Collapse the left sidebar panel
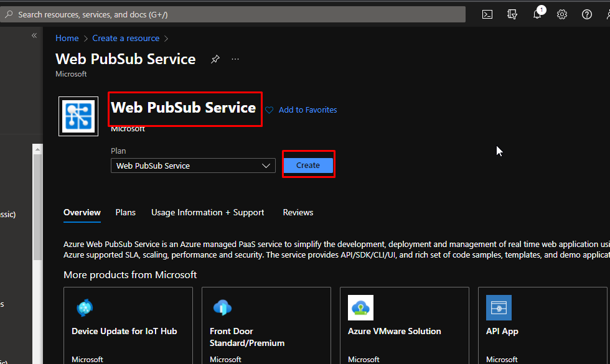 (34, 36)
